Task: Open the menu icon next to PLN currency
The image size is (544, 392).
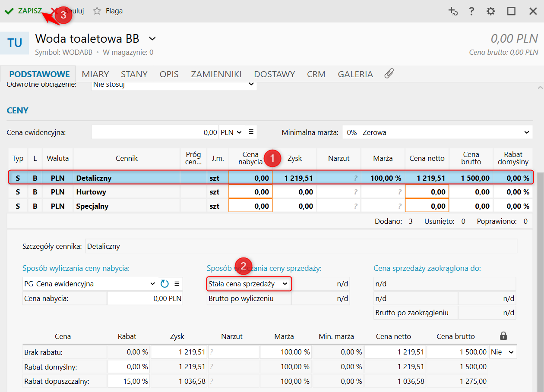Action: pyautogui.click(x=251, y=132)
